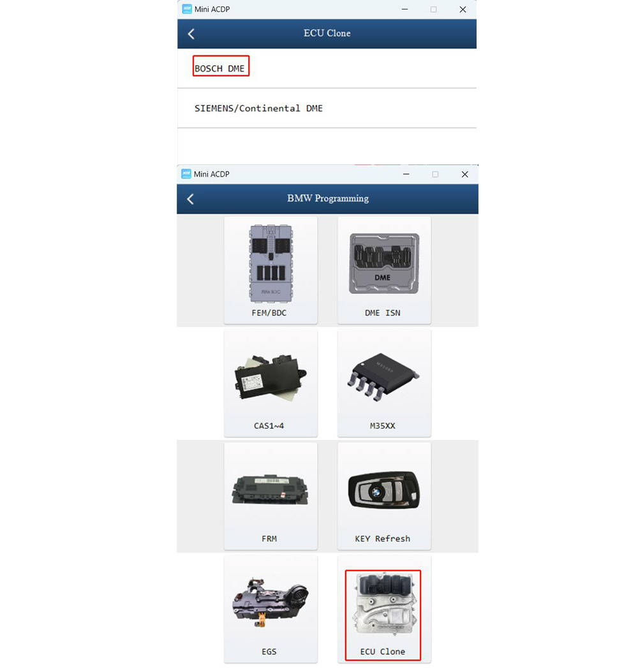The width and height of the screenshot is (638, 672).
Task: Open the CAS1~4 module tile
Action: coord(271,384)
